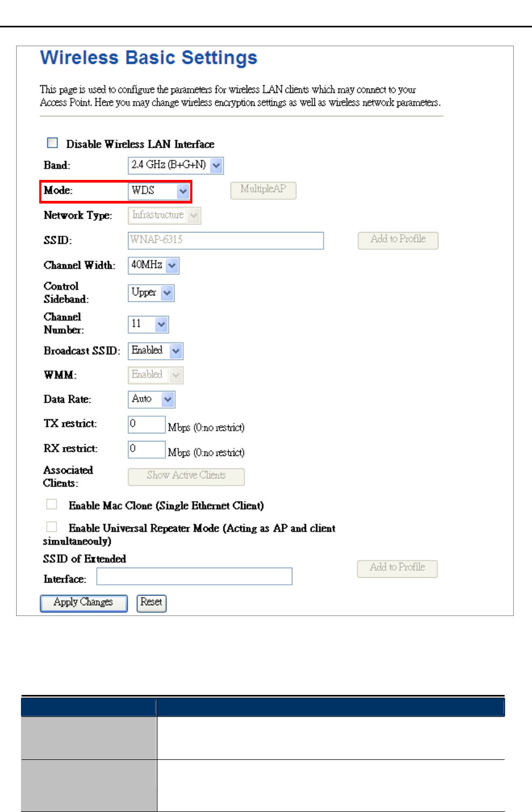
Task: Click the TX restrict input field
Action: [147, 424]
